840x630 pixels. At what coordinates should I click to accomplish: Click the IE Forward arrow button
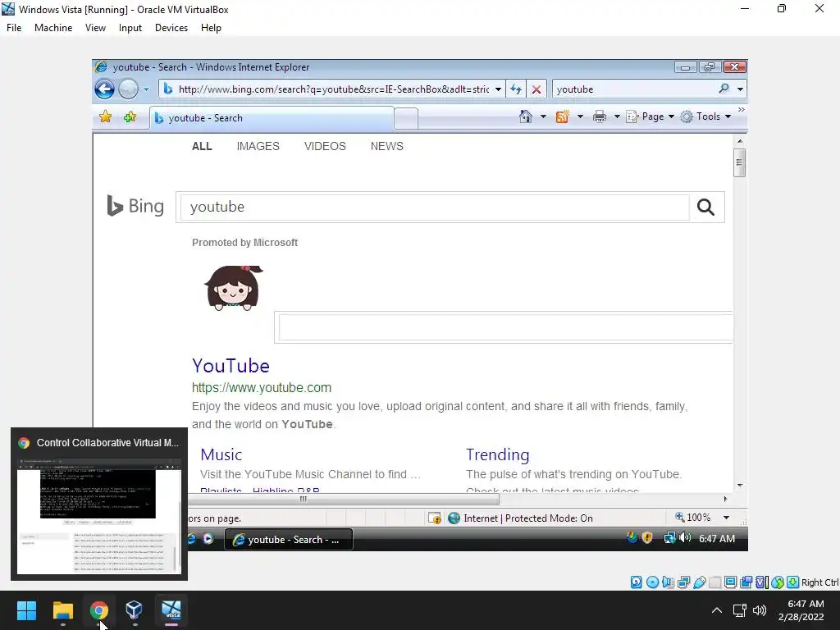point(128,89)
